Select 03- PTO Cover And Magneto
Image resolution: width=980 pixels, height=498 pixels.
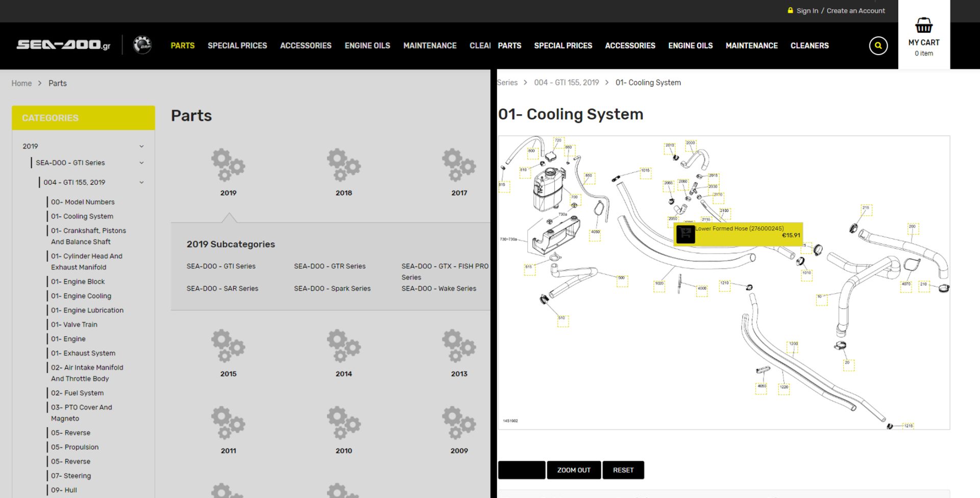pyautogui.click(x=82, y=413)
